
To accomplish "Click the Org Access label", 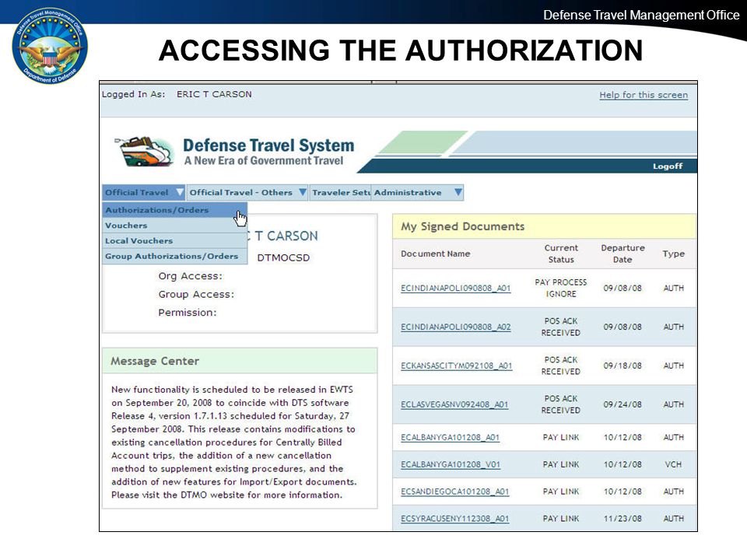I will pos(190,276).
